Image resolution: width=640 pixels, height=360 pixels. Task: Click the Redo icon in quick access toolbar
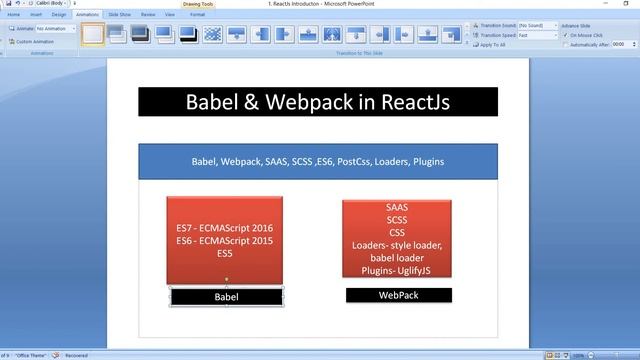31,3
